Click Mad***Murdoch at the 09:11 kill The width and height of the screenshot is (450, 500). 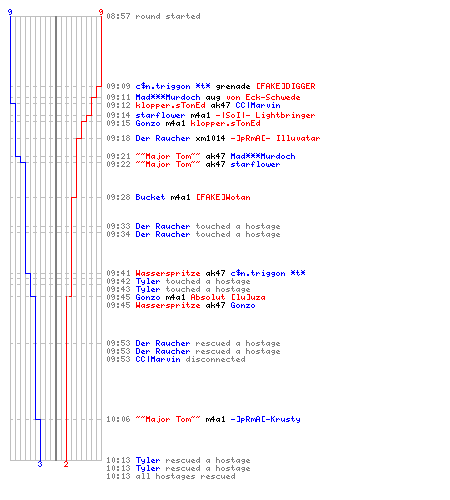pos(168,97)
